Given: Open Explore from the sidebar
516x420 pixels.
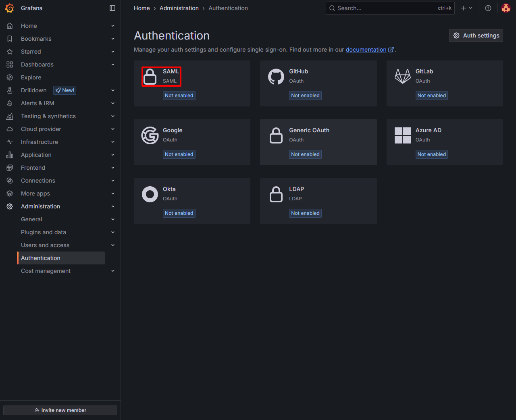Looking at the screenshot, I should pyautogui.click(x=31, y=77).
